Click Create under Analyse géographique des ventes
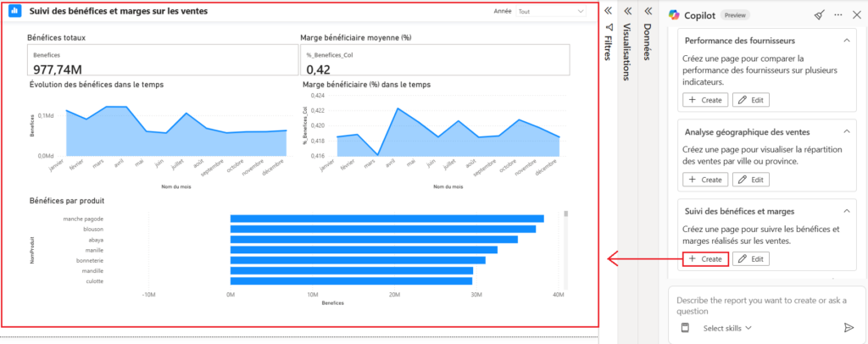868x344 pixels. click(x=705, y=180)
